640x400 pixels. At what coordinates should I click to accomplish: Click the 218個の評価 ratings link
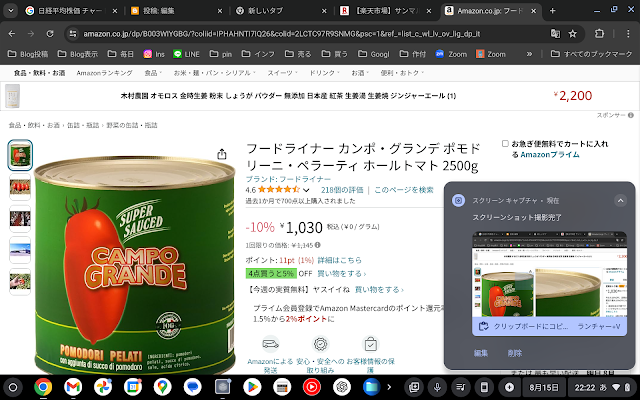[342, 190]
